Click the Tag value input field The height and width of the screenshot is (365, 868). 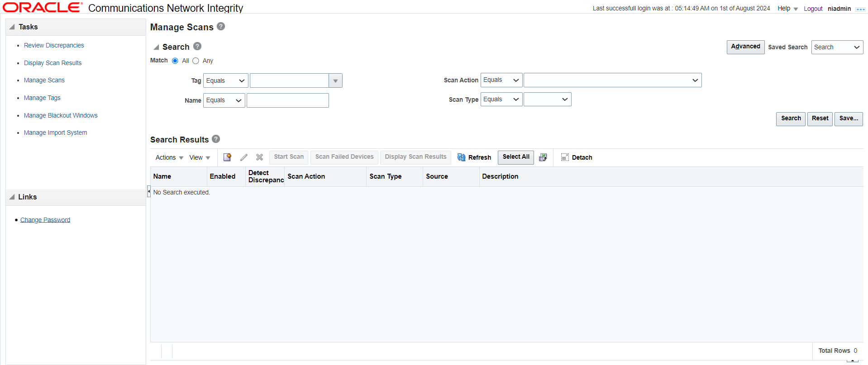click(289, 81)
